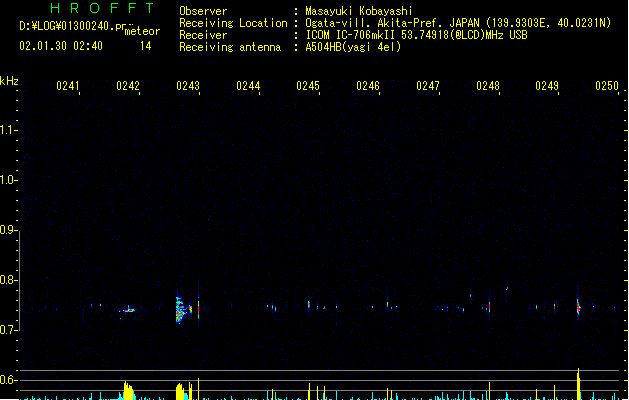Click the 0.7 kHz axis label
The width and height of the screenshot is (629, 400).
click(x=8, y=330)
